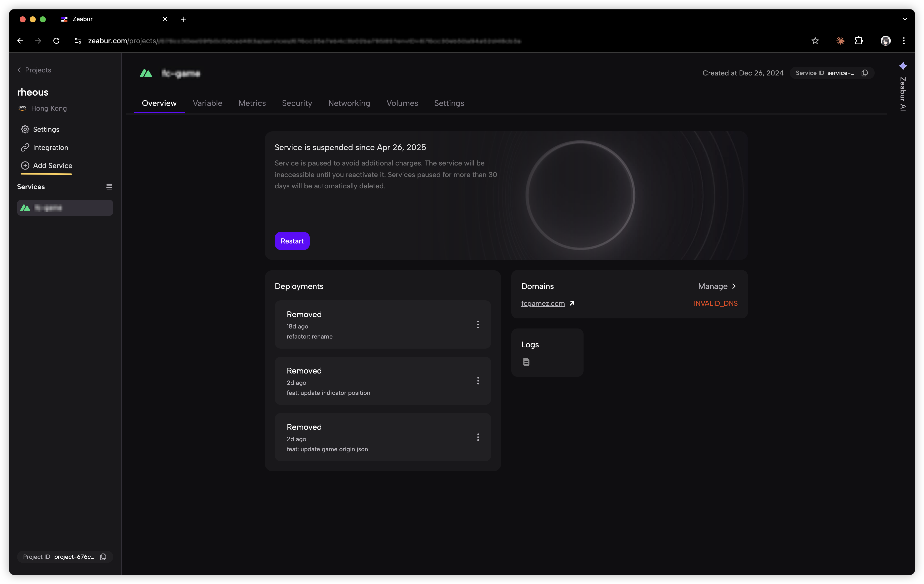
Task: Switch to the Variable tab
Action: pos(207,103)
